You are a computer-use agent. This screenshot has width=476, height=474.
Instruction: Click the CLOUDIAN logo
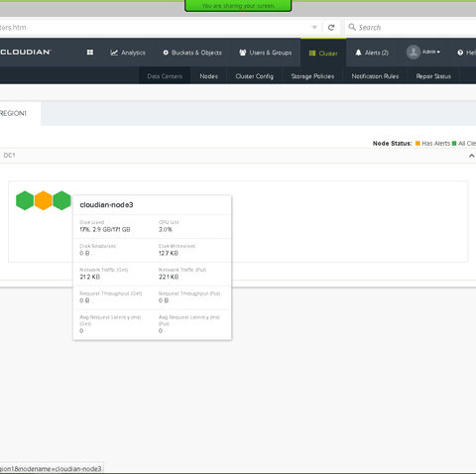coord(26,52)
